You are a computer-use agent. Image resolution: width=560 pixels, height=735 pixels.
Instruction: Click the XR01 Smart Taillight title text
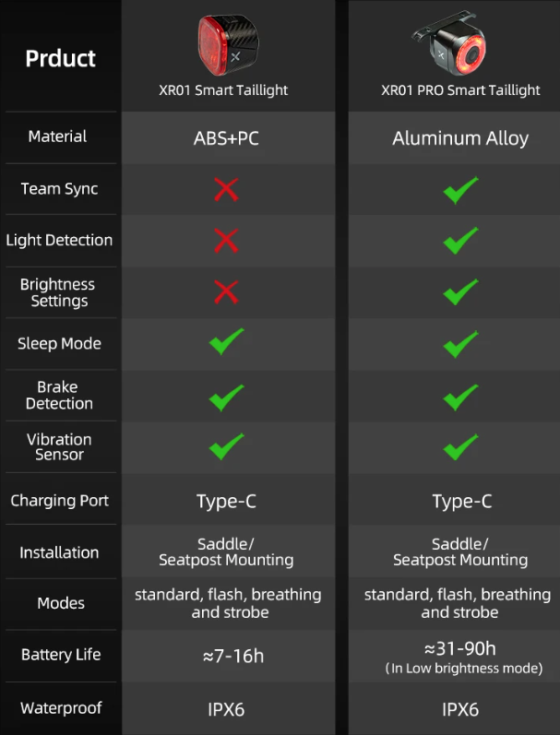223,90
